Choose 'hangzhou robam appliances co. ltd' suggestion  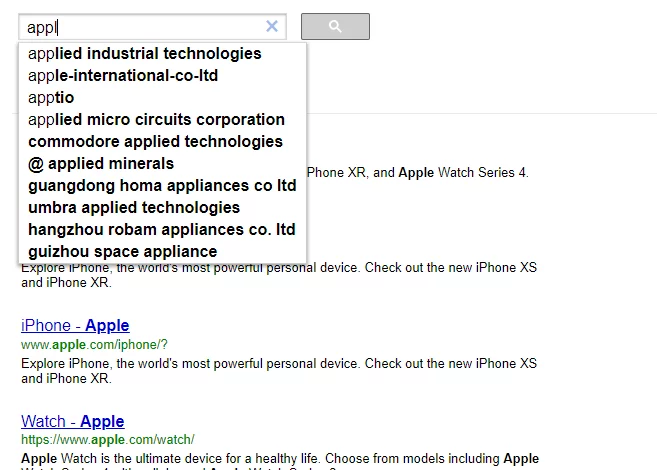[x=162, y=230]
